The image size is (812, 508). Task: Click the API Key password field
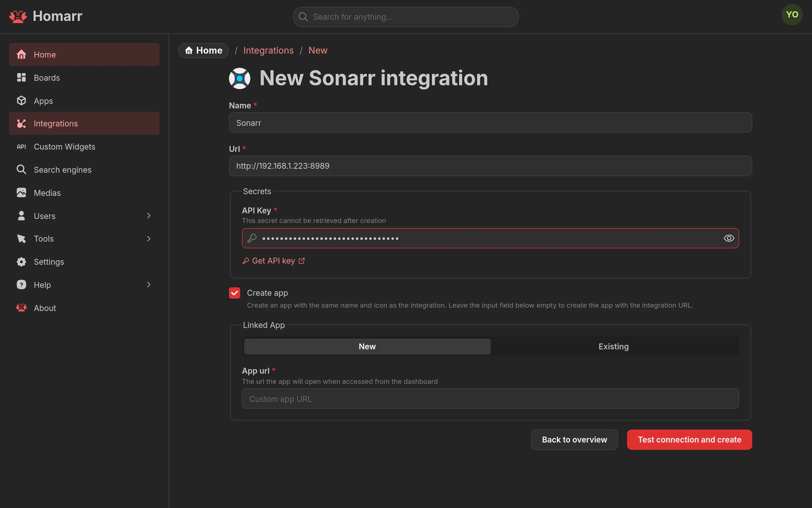tap(491, 238)
